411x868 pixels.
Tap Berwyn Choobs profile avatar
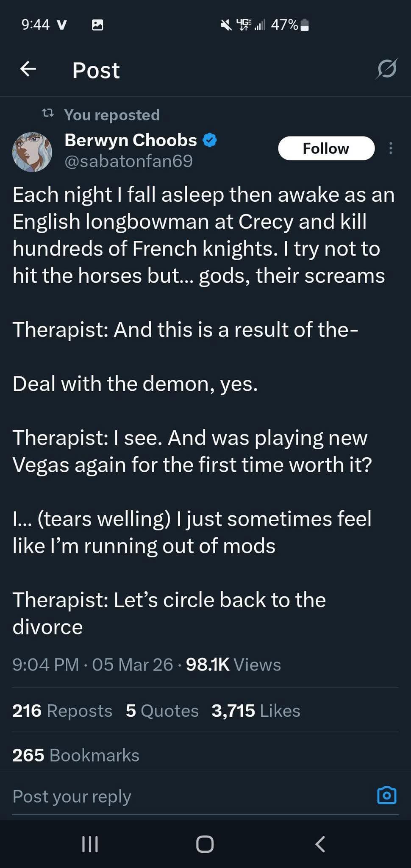pyautogui.click(x=32, y=151)
